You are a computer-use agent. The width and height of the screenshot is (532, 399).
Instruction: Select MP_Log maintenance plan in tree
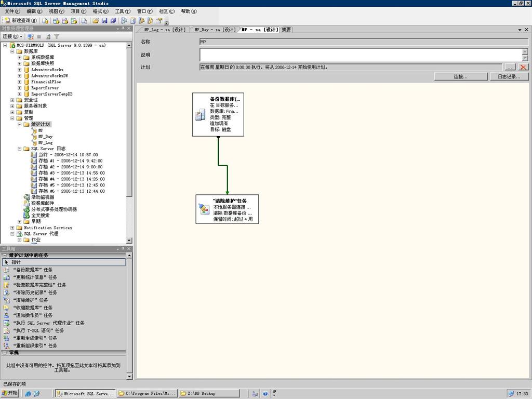pyautogui.click(x=45, y=142)
